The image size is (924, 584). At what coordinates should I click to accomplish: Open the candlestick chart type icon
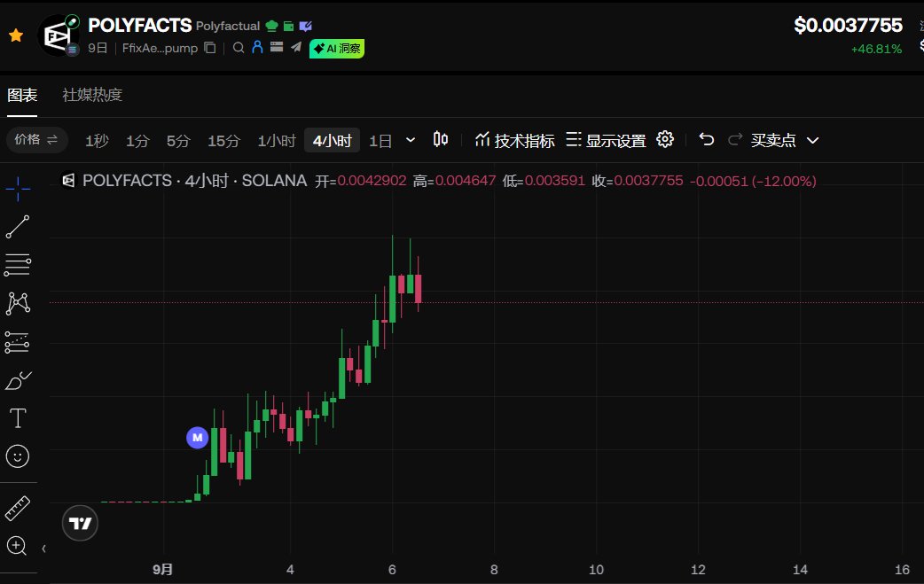pyautogui.click(x=440, y=139)
